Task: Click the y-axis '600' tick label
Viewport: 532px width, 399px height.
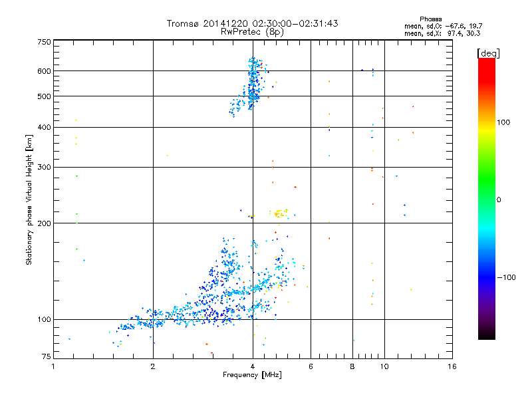Action: tap(44, 71)
